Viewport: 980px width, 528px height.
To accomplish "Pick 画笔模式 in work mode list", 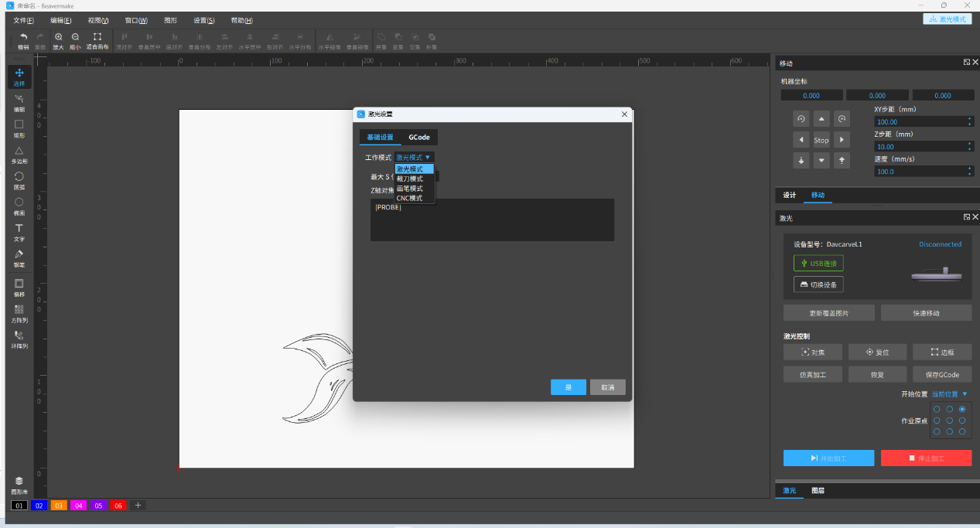I will (410, 189).
